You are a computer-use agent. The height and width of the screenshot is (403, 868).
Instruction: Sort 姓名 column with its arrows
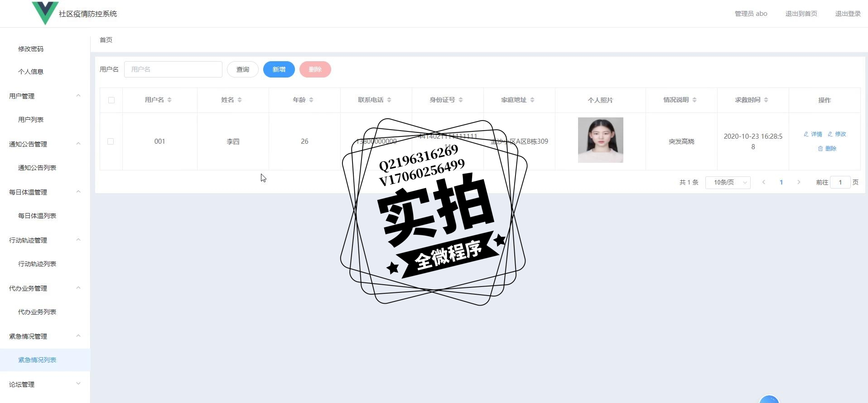(x=240, y=100)
